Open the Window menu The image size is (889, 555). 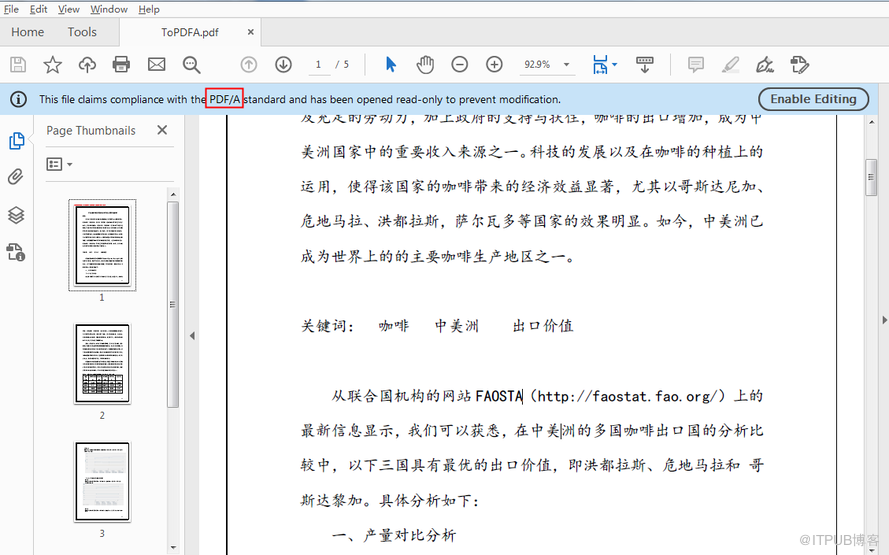click(x=108, y=9)
